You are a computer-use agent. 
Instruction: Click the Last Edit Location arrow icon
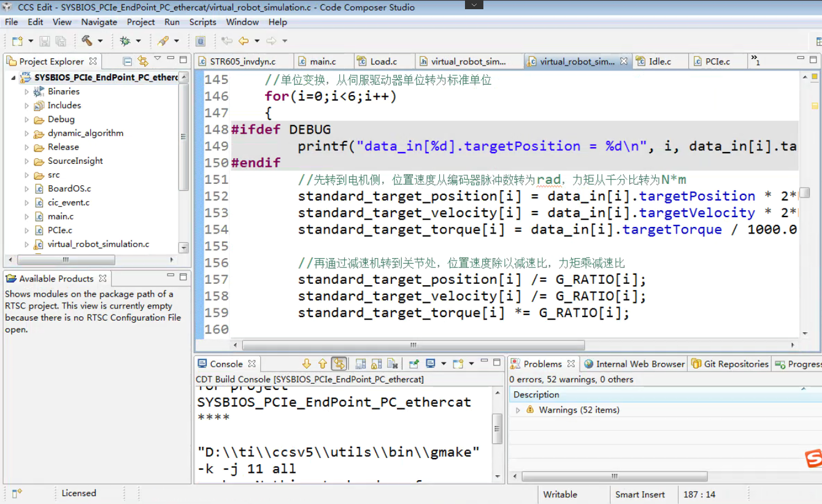point(227,41)
